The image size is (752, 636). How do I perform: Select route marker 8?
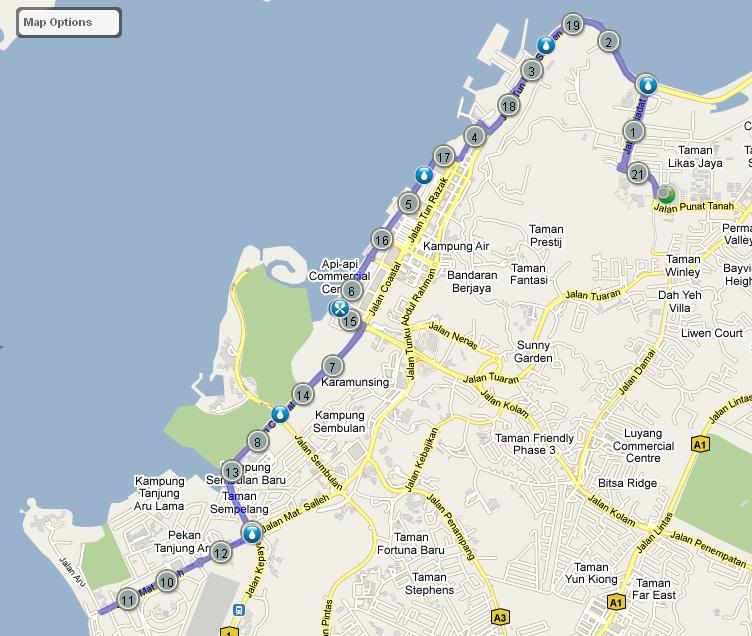[x=258, y=442]
